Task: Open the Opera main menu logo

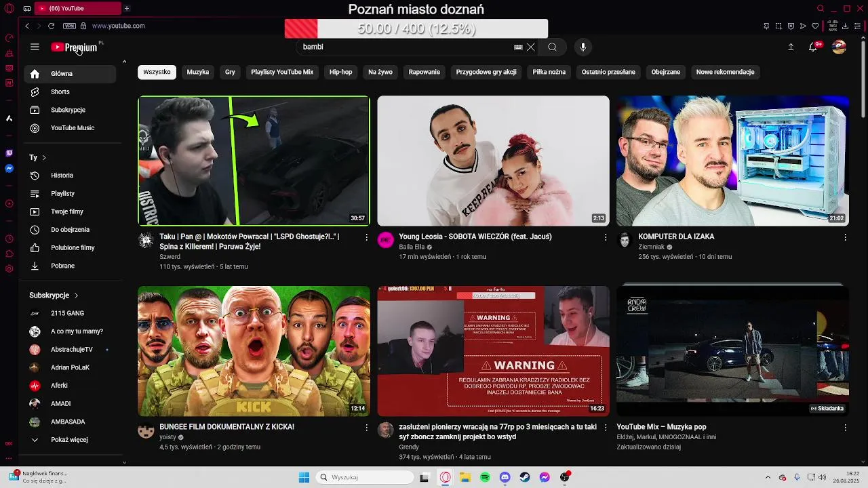Action: pyautogui.click(x=9, y=8)
